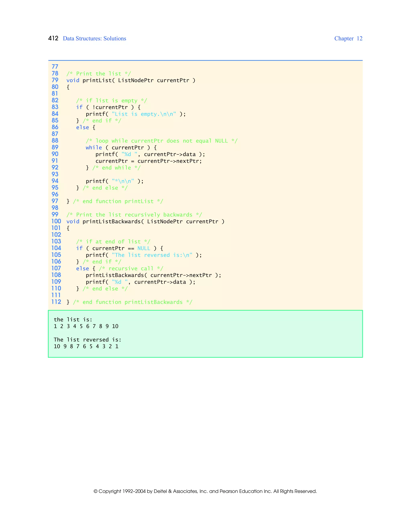Image resolution: width=411 pixels, height=532 pixels.
Task: Click the '/* end function printList */' comment
Action: [118, 201]
